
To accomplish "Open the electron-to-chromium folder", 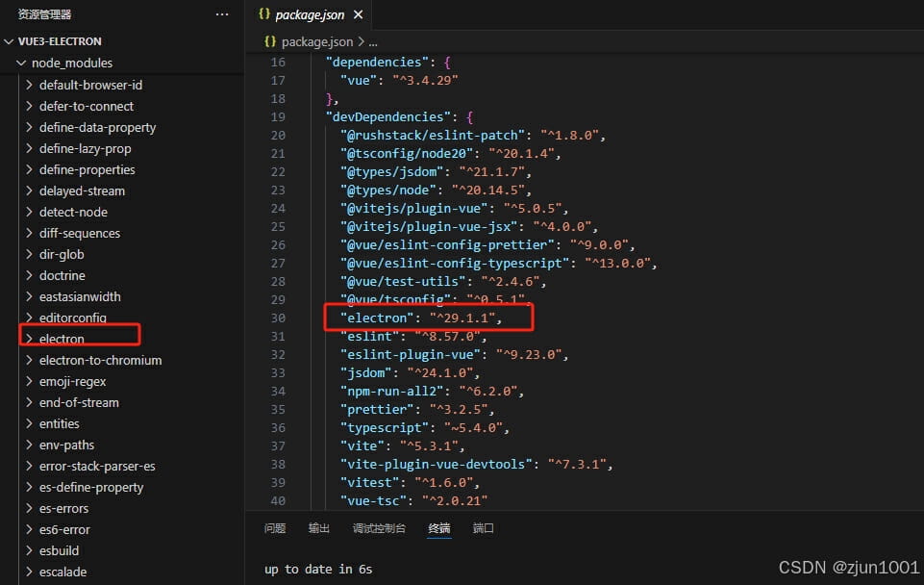I will click(100, 360).
